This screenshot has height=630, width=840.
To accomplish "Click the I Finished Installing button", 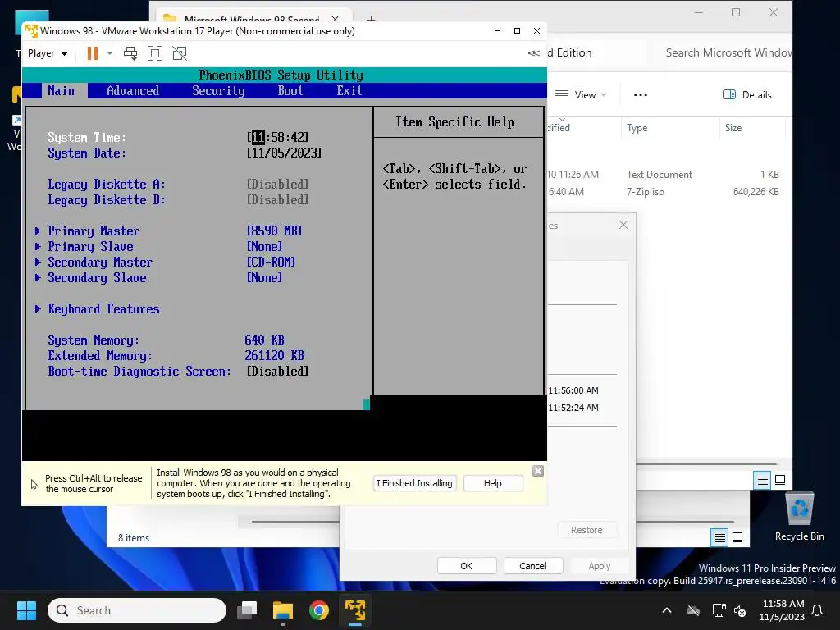I will coord(414,483).
